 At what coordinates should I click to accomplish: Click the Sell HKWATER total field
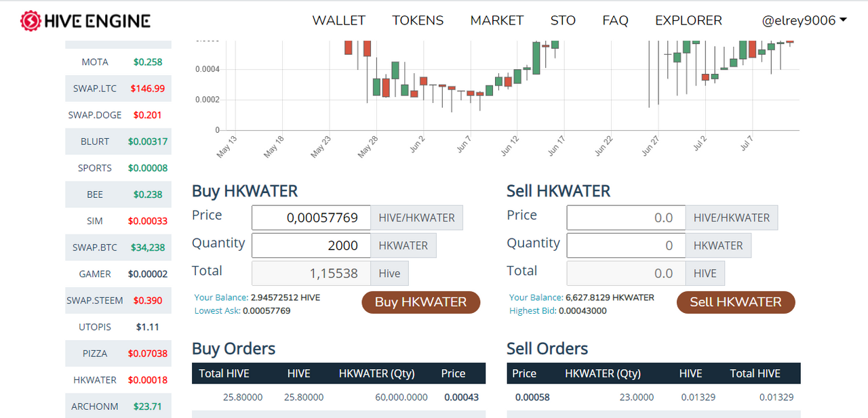[x=626, y=274]
